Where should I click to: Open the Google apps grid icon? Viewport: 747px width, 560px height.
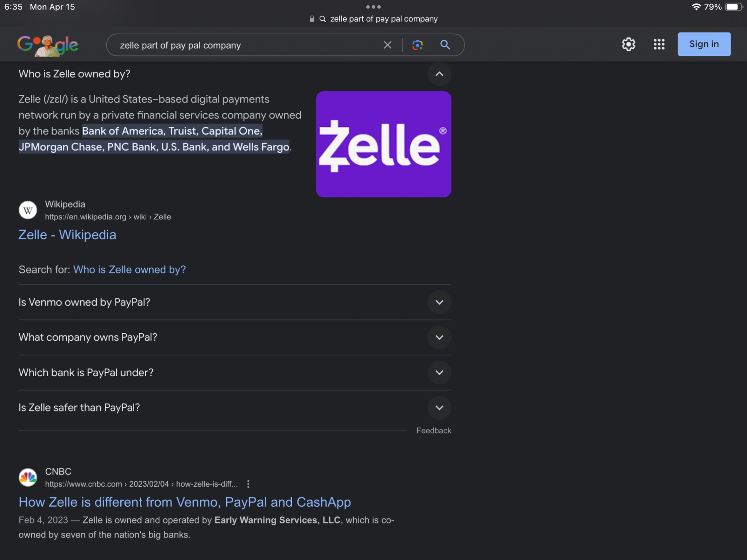tap(659, 44)
